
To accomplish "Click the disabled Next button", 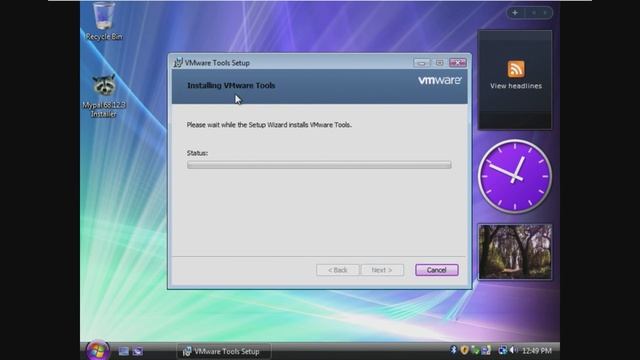I will [382, 270].
